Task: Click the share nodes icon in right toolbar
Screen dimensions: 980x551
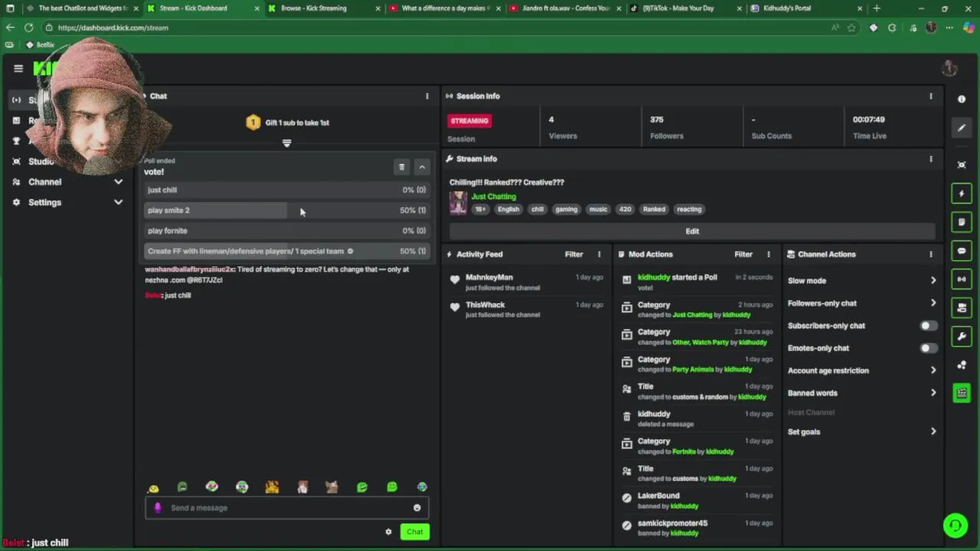Action: (x=962, y=365)
